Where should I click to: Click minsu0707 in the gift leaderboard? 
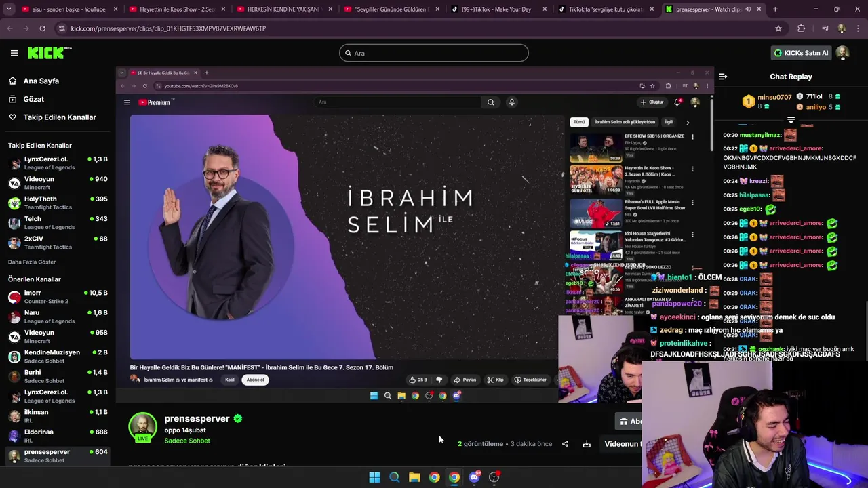pyautogui.click(x=774, y=97)
